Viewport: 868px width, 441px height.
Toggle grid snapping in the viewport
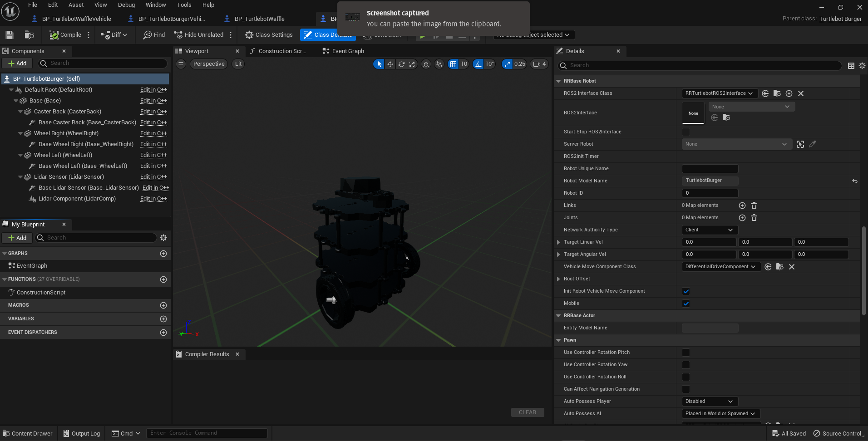click(453, 64)
